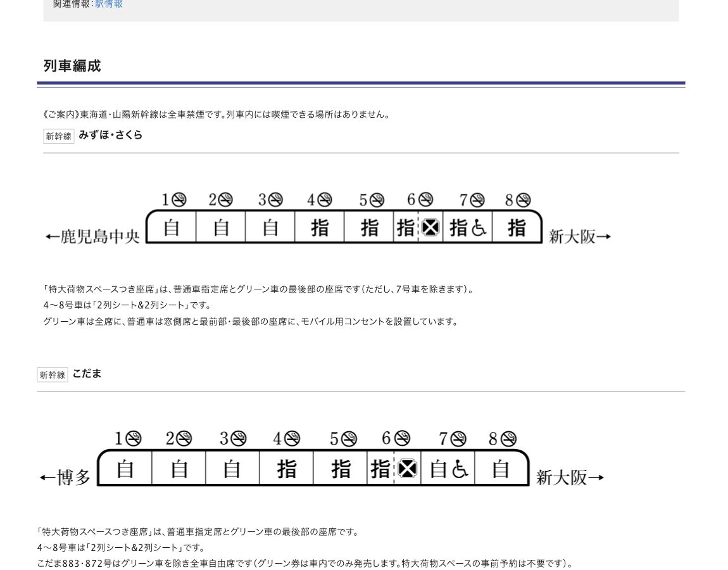
Task: Click the こだま883・872号 note line
Action: click(x=305, y=564)
